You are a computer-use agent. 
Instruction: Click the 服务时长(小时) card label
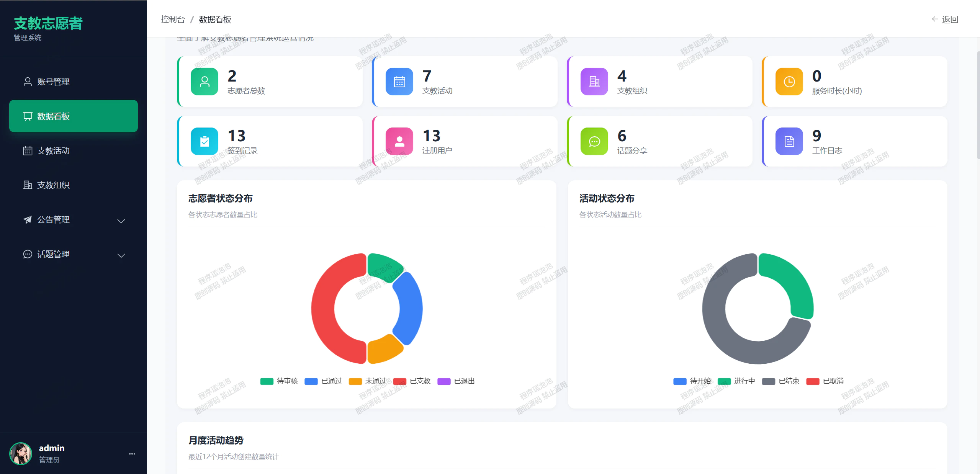click(x=837, y=91)
